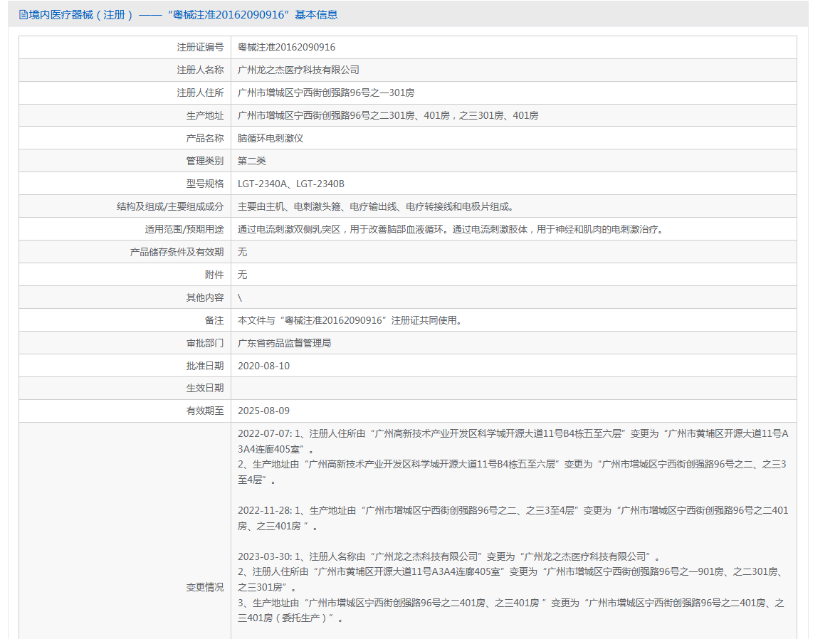Select expiry date 2025-08-09

click(x=263, y=411)
